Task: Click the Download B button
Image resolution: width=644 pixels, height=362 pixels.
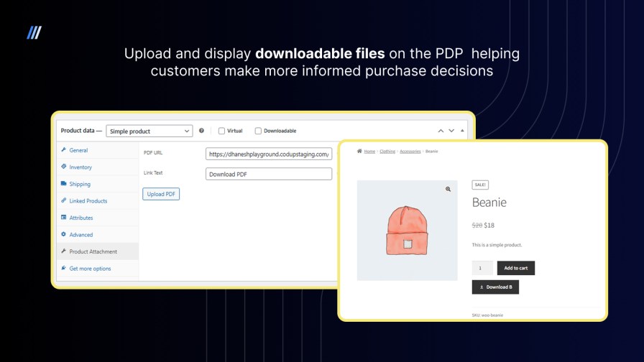Action: 495,287
